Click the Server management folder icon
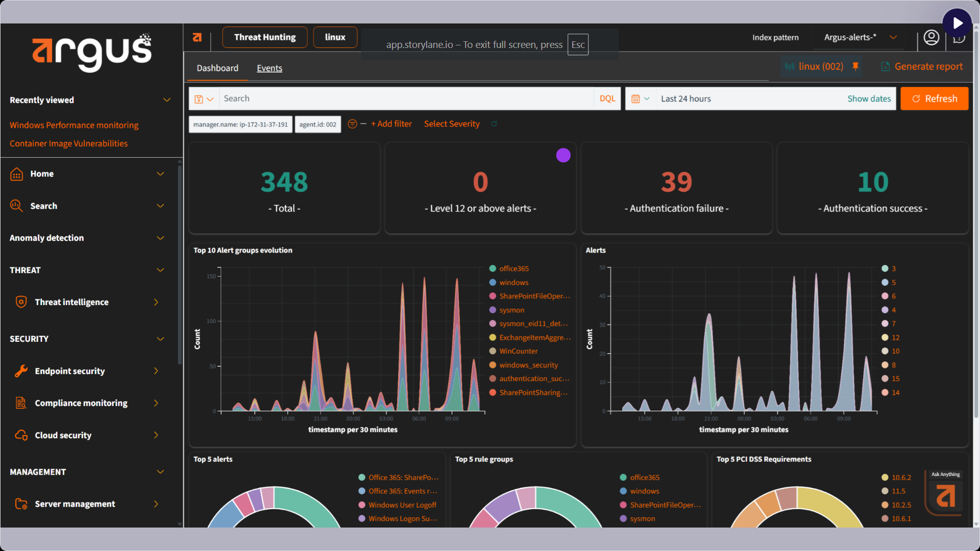 (x=21, y=504)
